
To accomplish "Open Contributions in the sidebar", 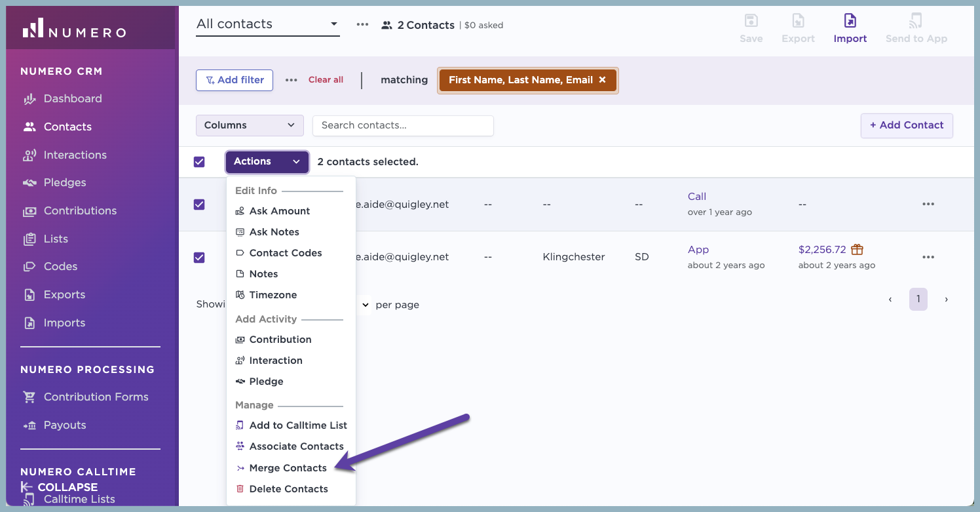I will (69, 211).
